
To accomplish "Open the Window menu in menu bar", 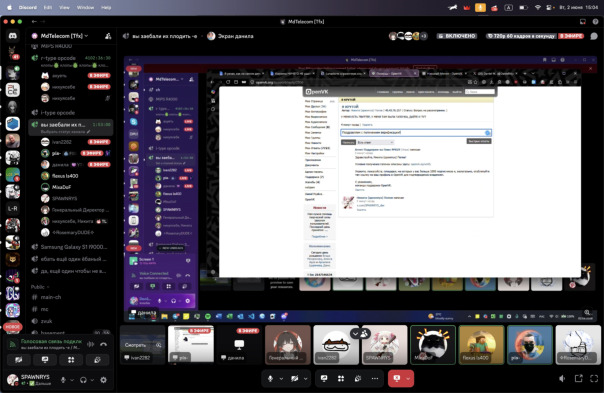I will coord(85,7).
